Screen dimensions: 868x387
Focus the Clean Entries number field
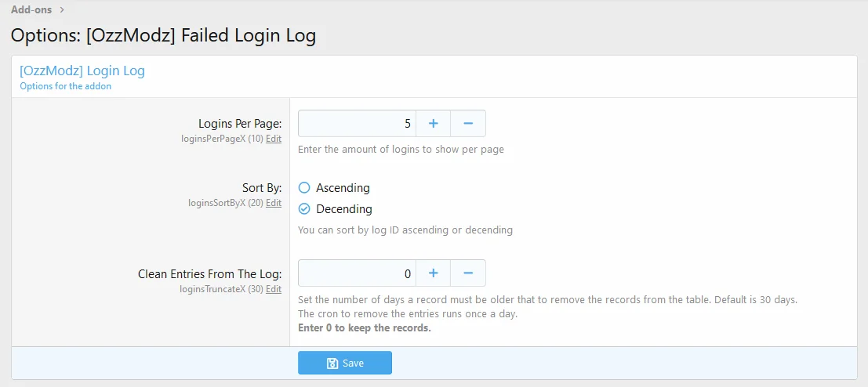point(357,273)
